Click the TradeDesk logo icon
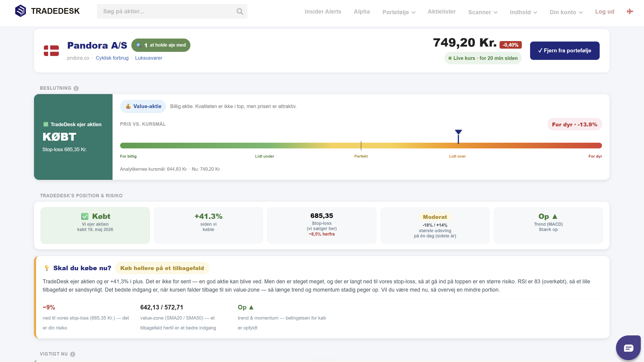Screen dimensions: 644x362 [x=20, y=11]
